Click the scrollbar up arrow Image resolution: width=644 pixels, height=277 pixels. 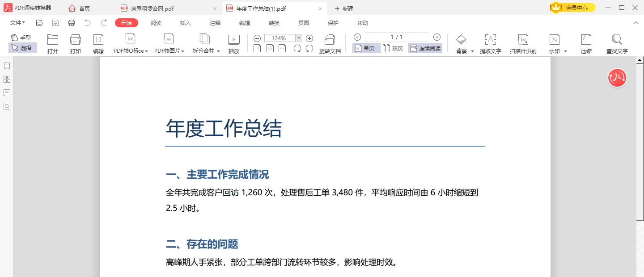pos(640,61)
